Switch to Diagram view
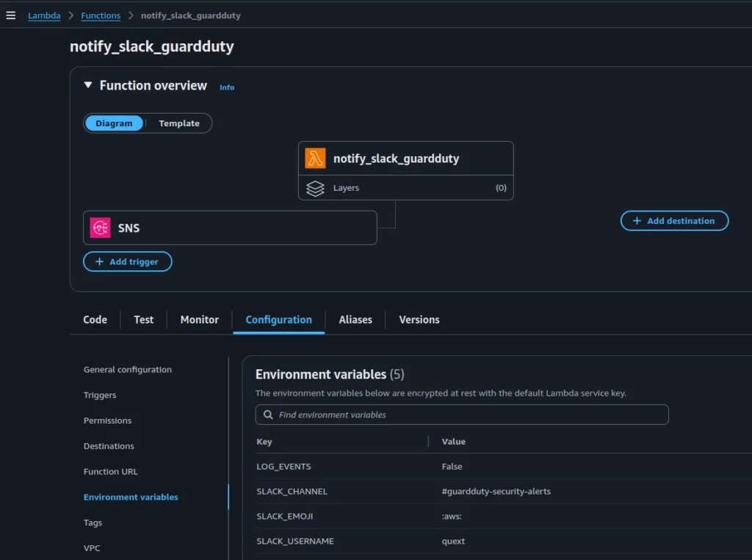The image size is (752, 560). [x=114, y=123]
